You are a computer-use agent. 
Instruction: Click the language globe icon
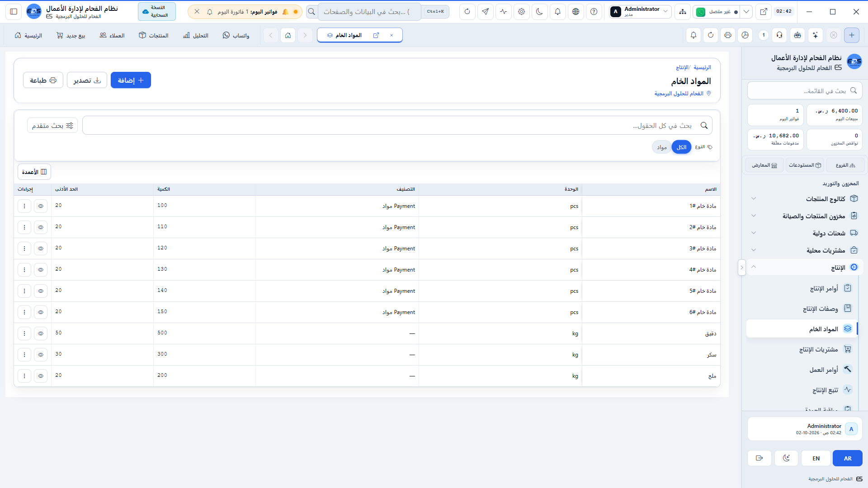coord(576,12)
